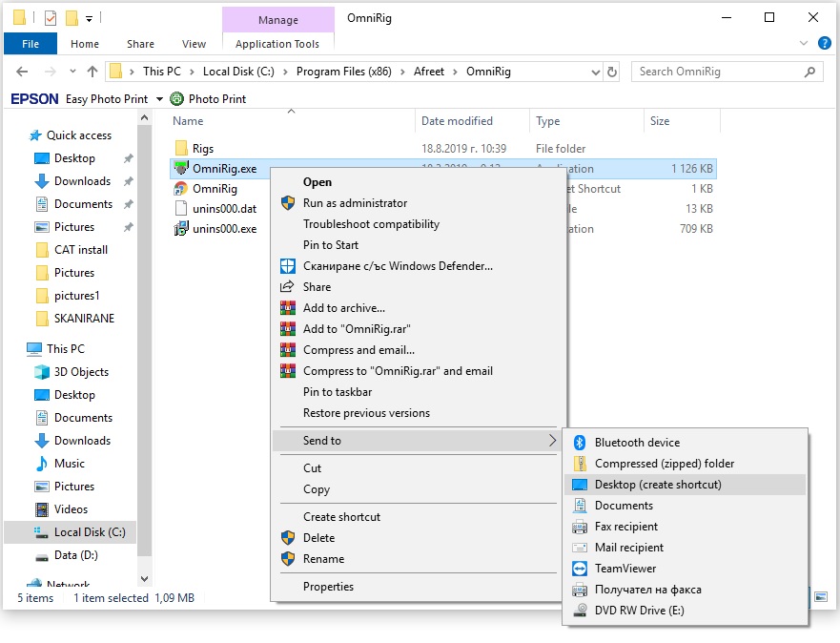This screenshot has width=840, height=643.
Task: Click the Desktop (create shortcut) monitor icon
Action: pyautogui.click(x=580, y=485)
